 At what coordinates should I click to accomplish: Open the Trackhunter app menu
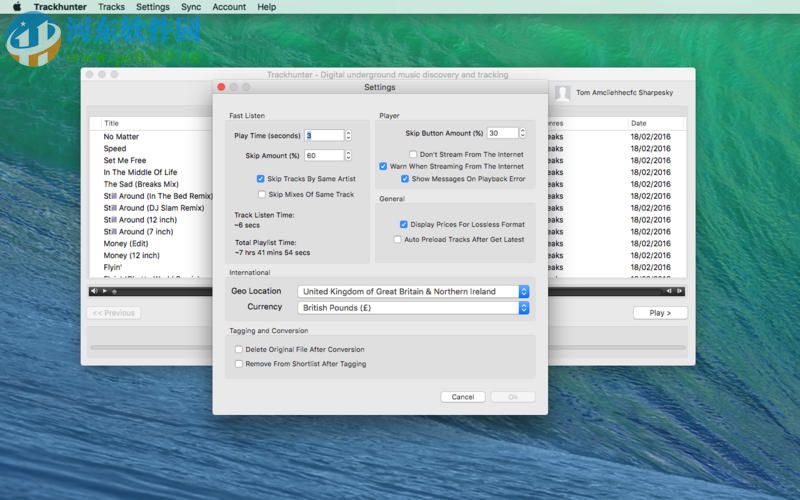pos(60,7)
